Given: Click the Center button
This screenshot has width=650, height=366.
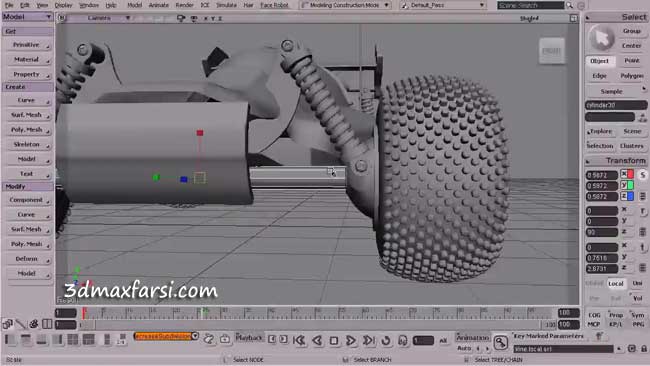Looking at the screenshot, I should (631, 46).
